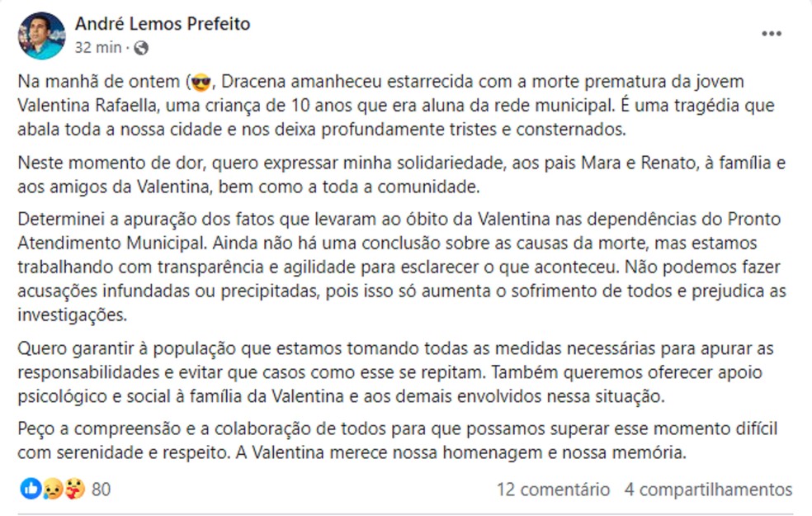Click the divider line below the reactions
Screen dimensions: 812x516
pos(405,514)
